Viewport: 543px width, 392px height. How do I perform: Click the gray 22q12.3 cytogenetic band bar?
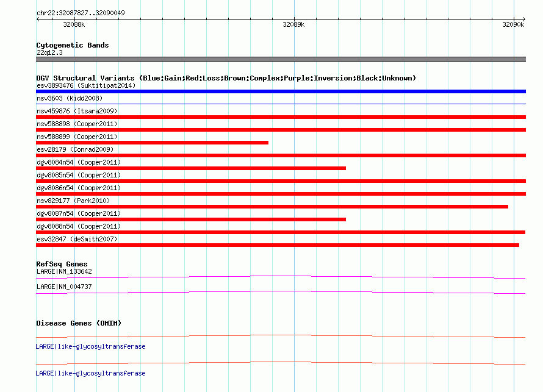pyautogui.click(x=281, y=59)
